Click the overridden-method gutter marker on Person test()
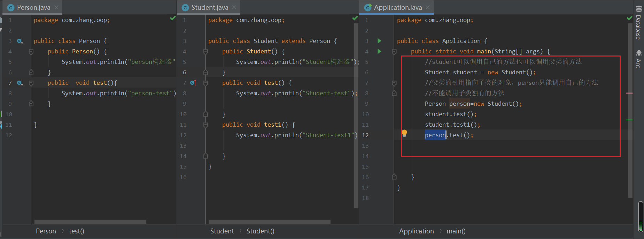 point(20,83)
